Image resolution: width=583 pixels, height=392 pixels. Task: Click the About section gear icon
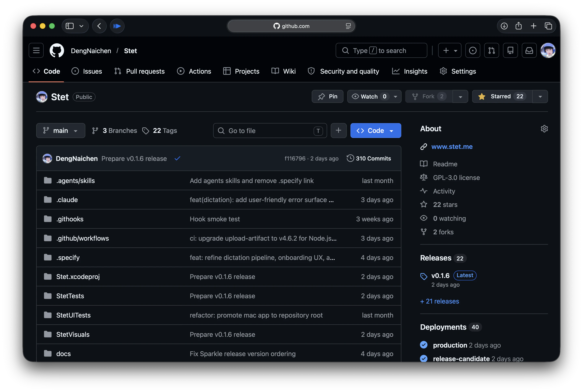tap(544, 129)
